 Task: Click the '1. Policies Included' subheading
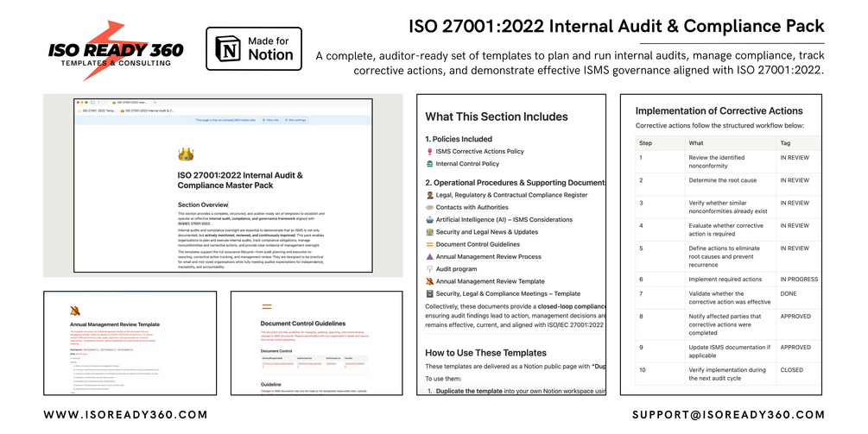[459, 139]
